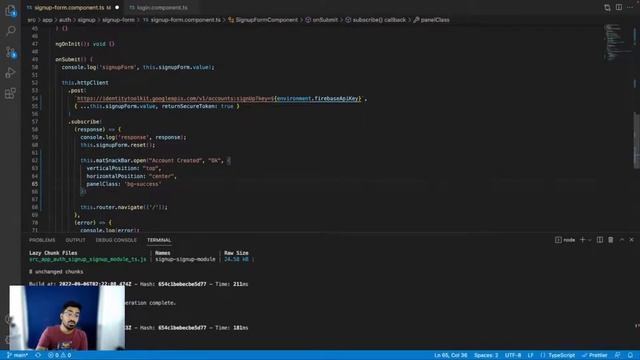
Task: Open errors and warnings count in status bar
Action: pyautogui.click(x=60, y=355)
